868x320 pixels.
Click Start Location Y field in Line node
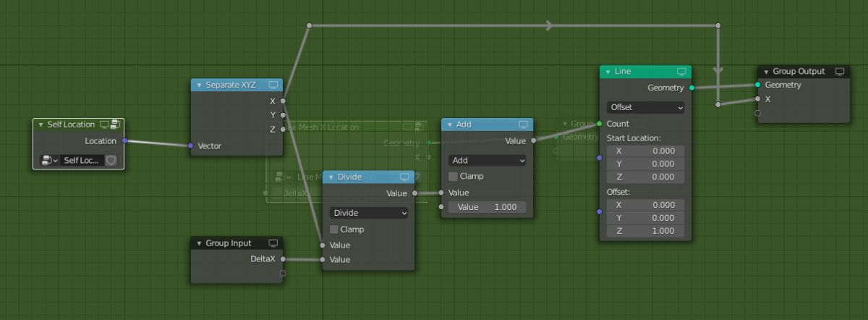[645, 164]
